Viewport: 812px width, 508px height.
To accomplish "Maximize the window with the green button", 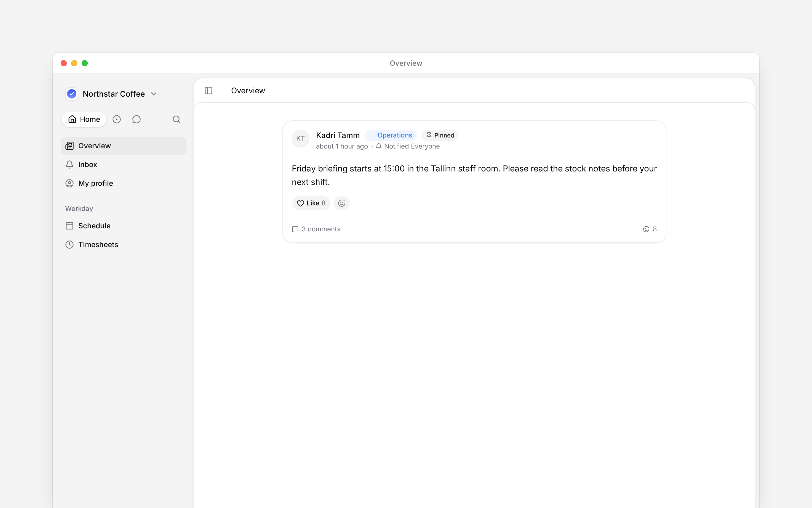I will (85, 63).
